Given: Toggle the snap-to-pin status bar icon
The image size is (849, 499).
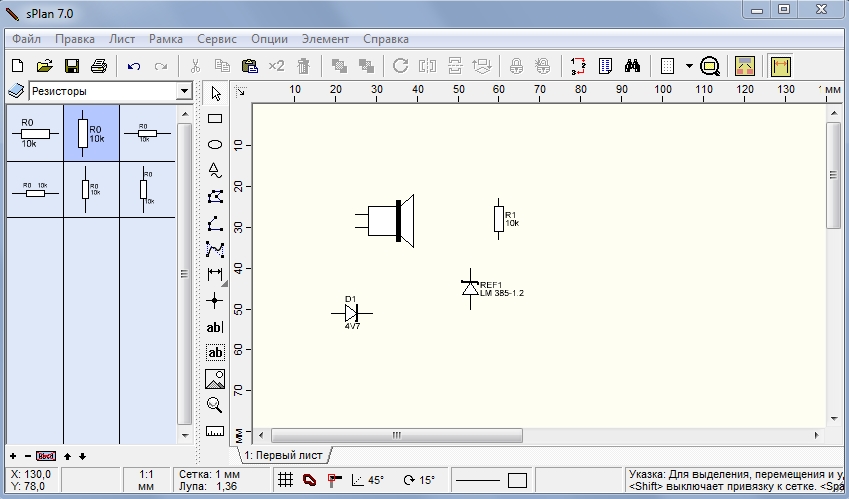Looking at the screenshot, I should (x=335, y=480).
